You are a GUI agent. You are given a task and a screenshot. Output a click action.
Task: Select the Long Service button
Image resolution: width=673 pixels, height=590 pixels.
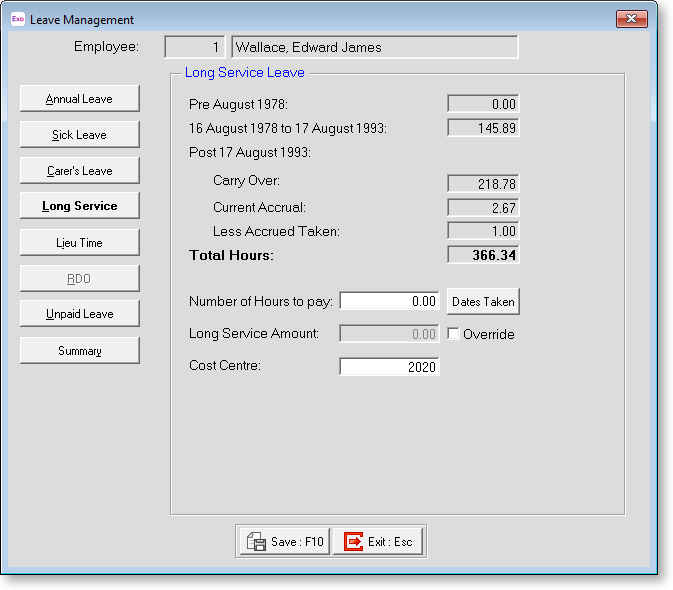[x=79, y=206]
